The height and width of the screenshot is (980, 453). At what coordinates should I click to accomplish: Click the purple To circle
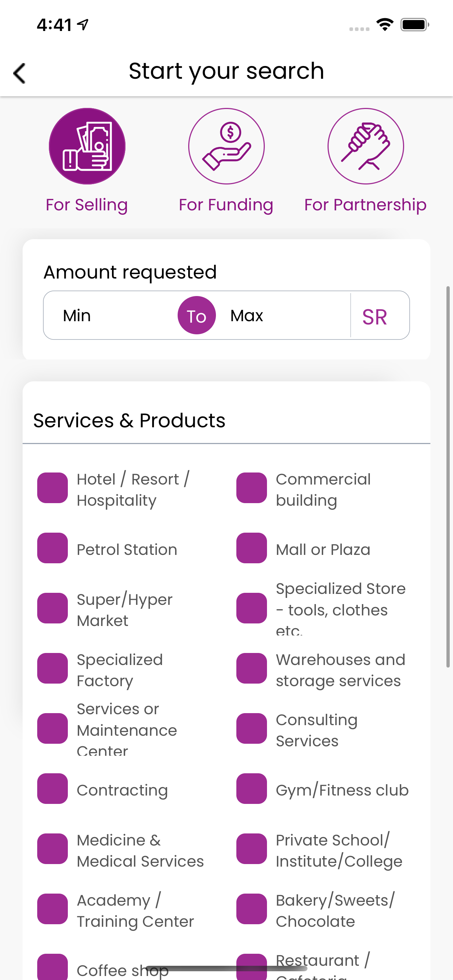(x=197, y=315)
